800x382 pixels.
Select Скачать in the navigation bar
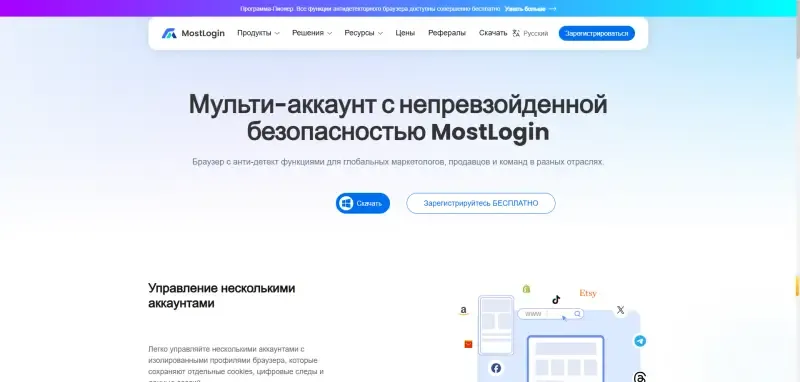point(493,33)
